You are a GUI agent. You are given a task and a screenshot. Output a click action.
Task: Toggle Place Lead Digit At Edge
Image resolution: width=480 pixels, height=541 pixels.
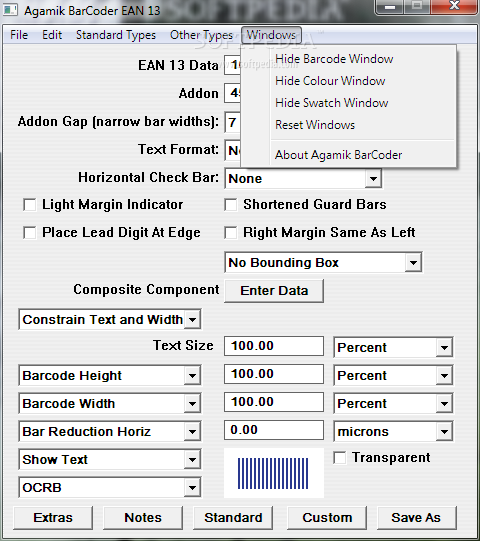click(30, 233)
